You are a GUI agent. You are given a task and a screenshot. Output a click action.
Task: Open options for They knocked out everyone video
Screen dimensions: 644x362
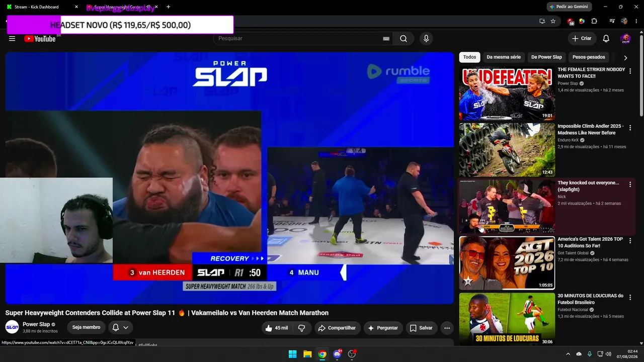pos(630,185)
